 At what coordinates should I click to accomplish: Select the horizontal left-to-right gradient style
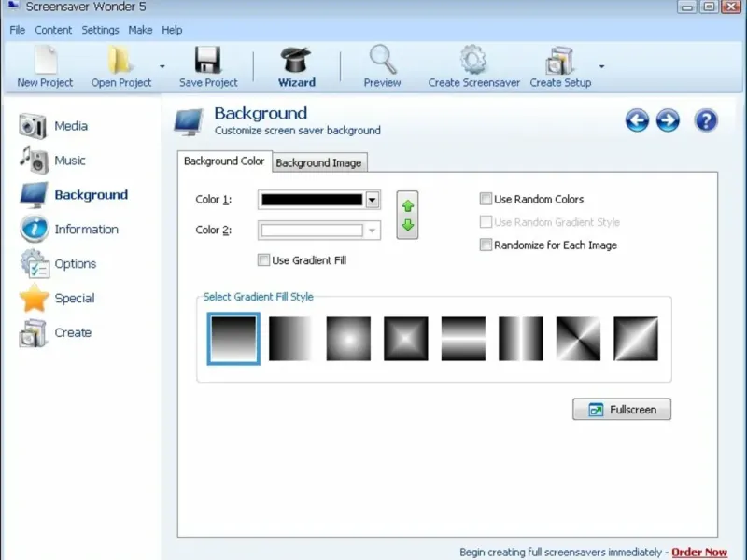click(291, 339)
